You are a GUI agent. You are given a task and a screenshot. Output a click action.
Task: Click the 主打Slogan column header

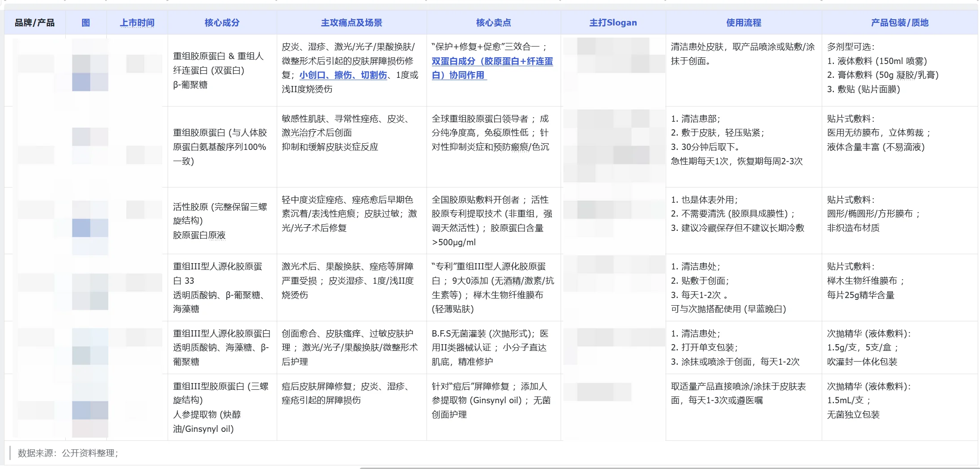point(613,23)
